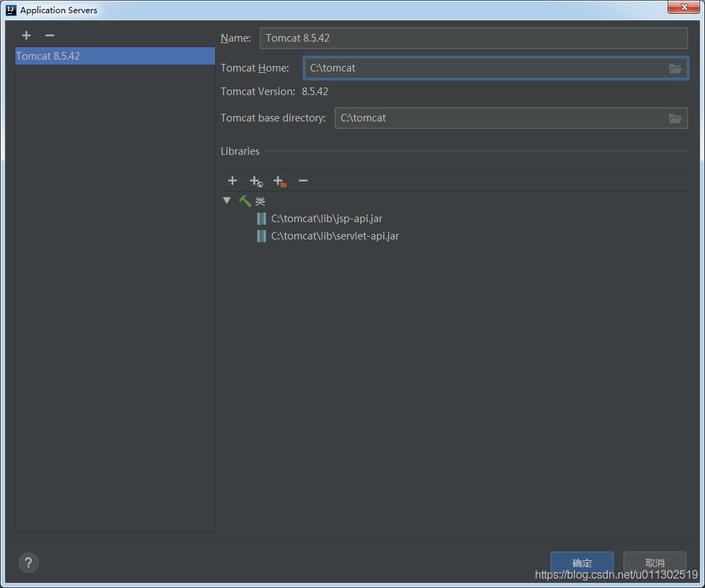The height and width of the screenshot is (588, 705).
Task: Remove the selected application server
Action: [50, 35]
